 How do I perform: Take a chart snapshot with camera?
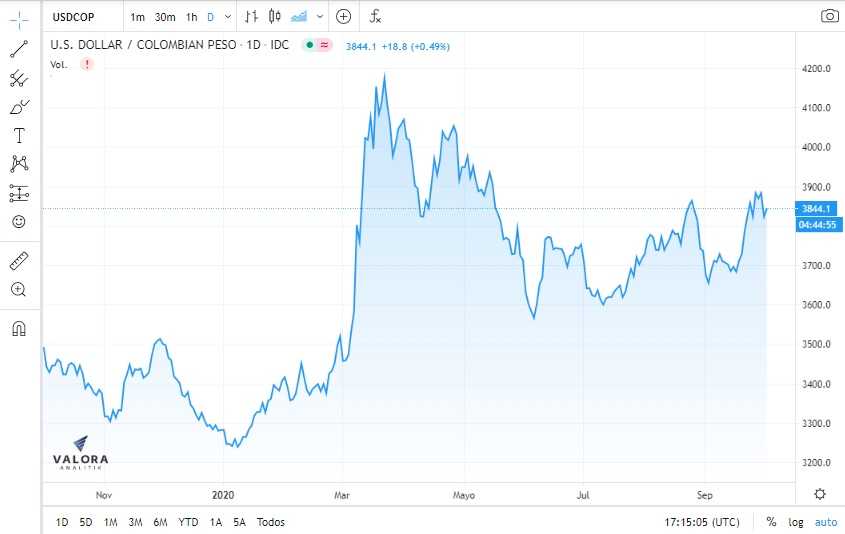[x=830, y=16]
